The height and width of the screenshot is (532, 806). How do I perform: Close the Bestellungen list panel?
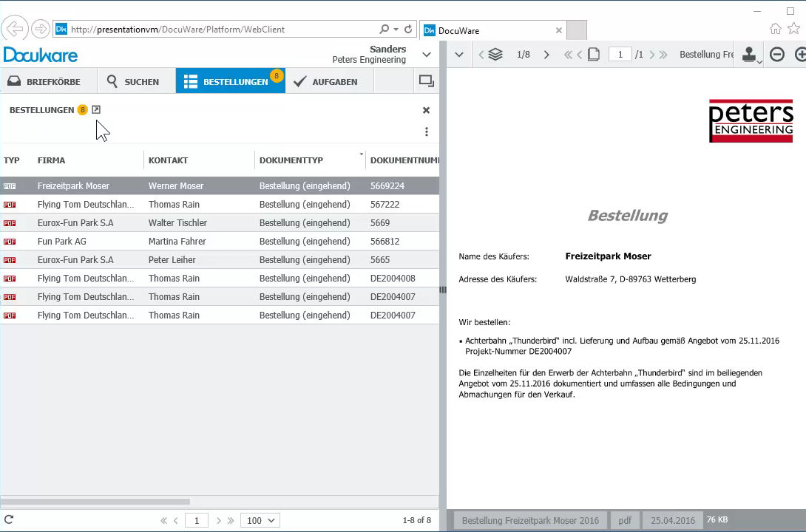coord(426,110)
